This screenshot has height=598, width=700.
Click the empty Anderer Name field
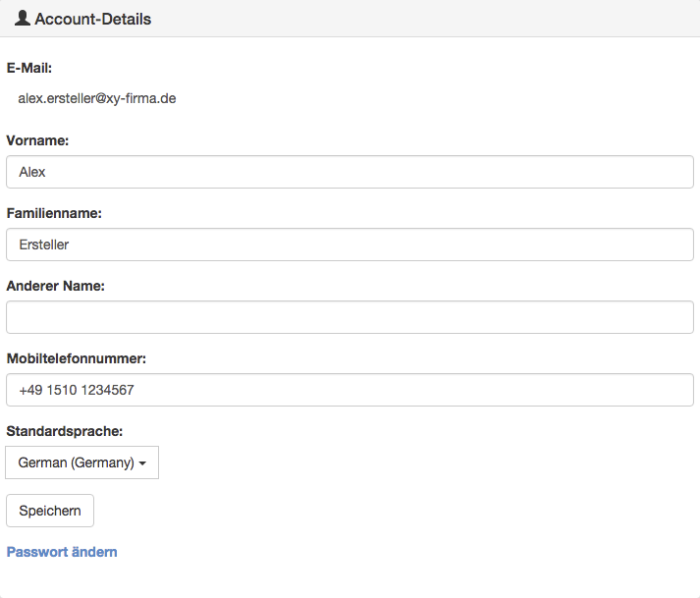point(350,317)
